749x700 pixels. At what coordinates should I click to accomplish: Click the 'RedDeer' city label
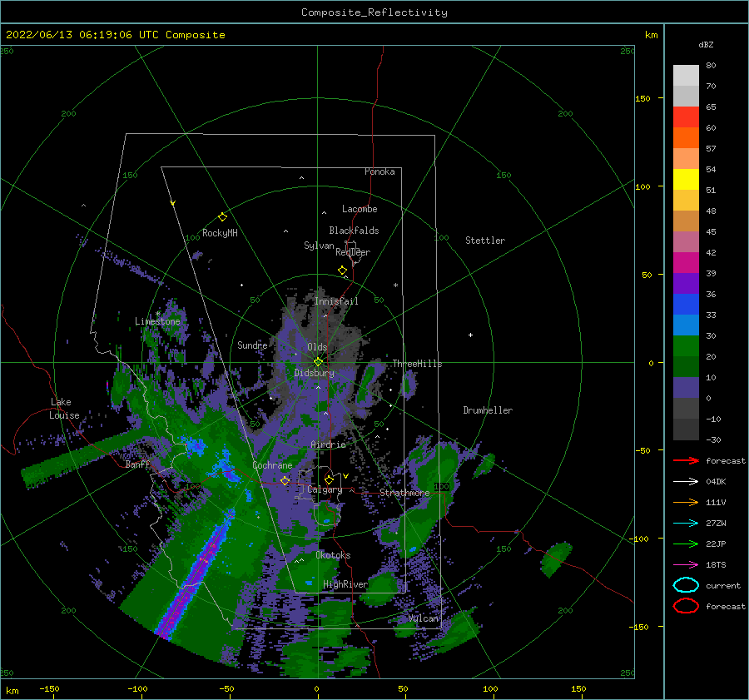click(x=353, y=252)
